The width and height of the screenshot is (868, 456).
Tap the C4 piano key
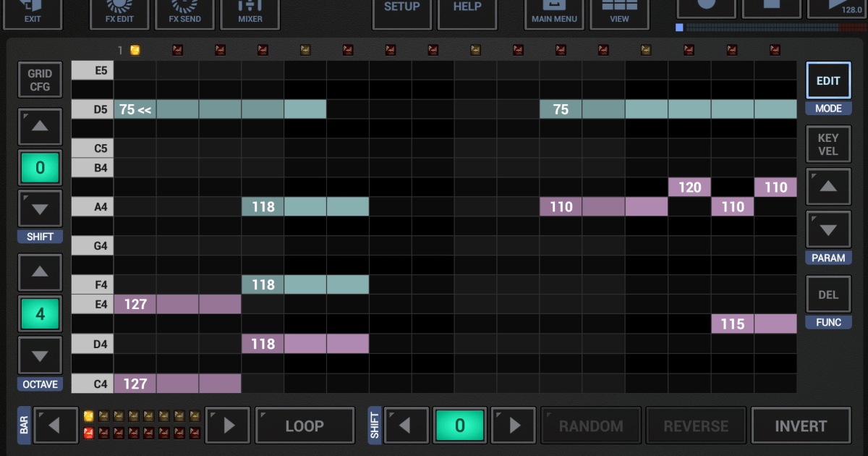point(92,383)
